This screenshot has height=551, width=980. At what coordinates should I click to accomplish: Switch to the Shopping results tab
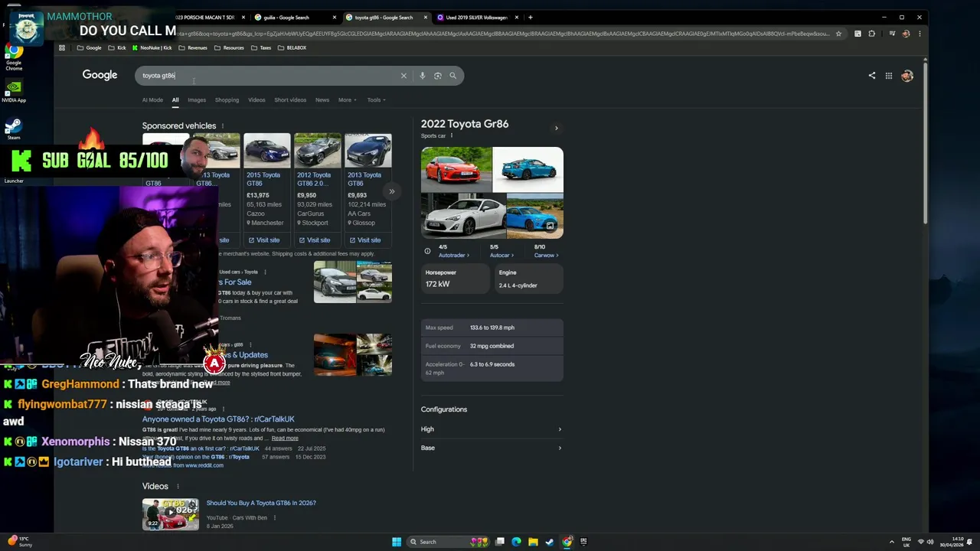tap(227, 100)
